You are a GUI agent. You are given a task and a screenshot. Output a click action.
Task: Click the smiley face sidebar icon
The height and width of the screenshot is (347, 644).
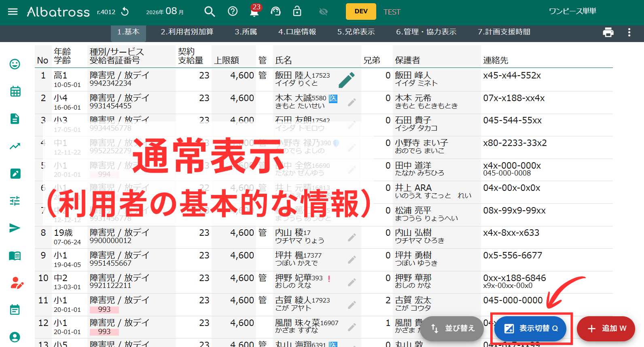pyautogui.click(x=15, y=64)
